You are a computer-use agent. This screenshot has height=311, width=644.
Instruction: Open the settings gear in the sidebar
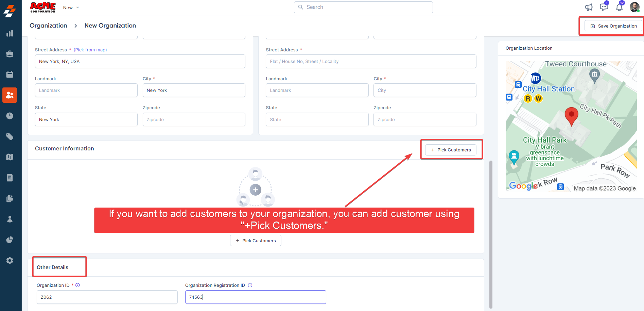[10, 261]
